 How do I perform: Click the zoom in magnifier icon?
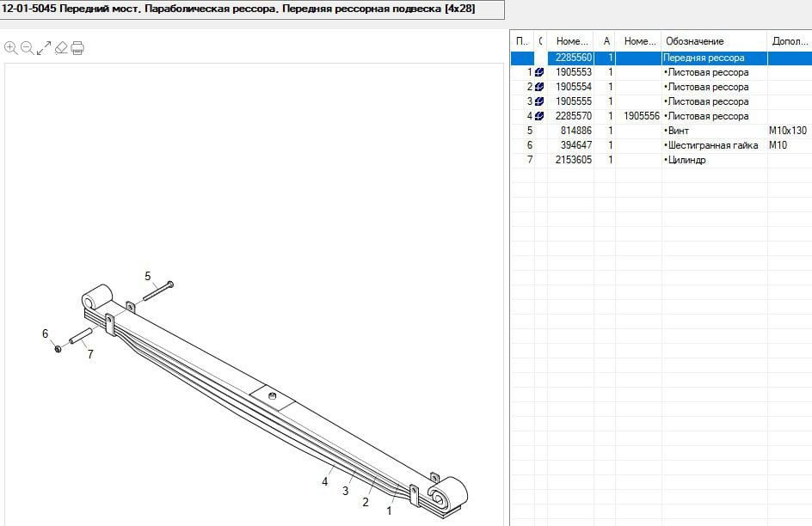pyautogui.click(x=10, y=48)
